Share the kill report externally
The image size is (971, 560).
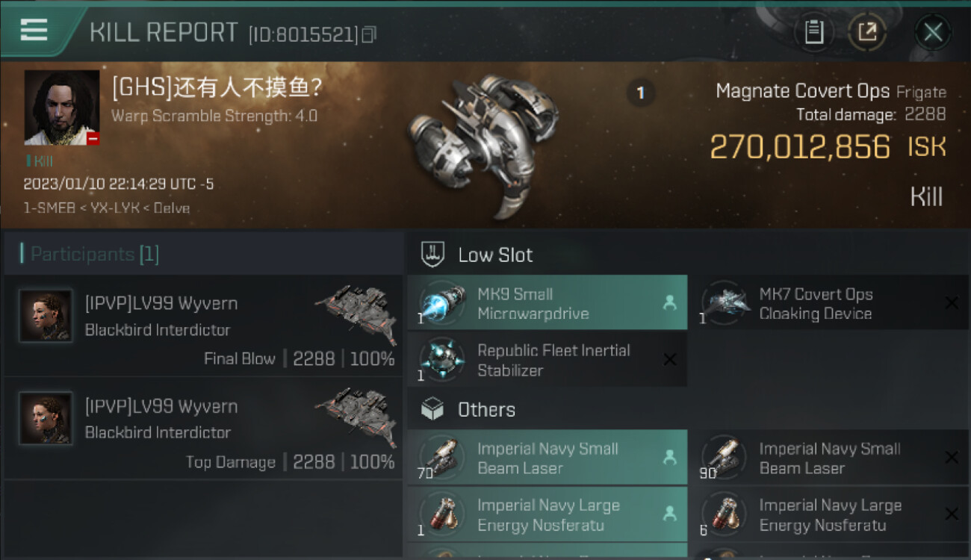[866, 32]
